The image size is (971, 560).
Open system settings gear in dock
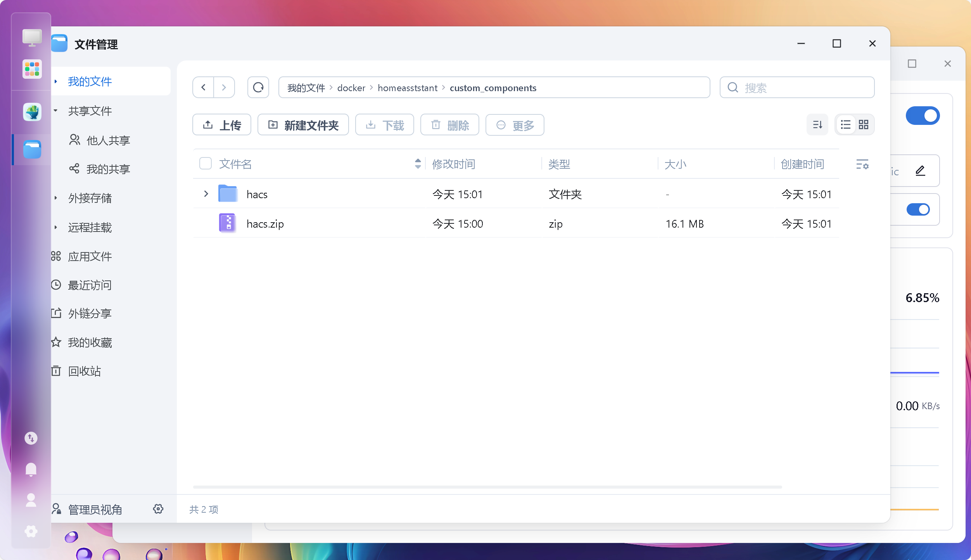(31, 531)
